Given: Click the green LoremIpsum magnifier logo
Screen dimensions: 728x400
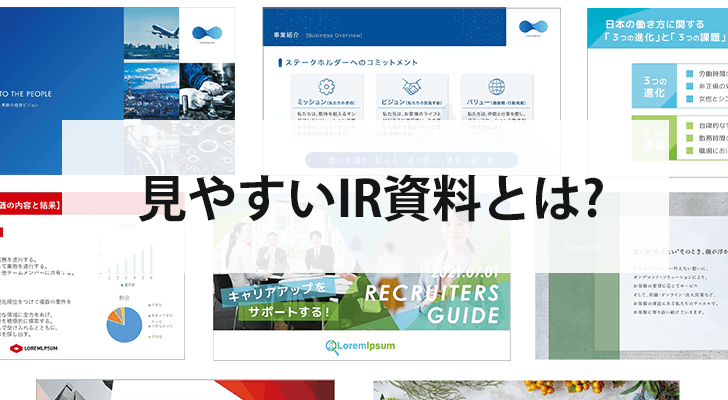Looking at the screenshot, I should point(360,346).
